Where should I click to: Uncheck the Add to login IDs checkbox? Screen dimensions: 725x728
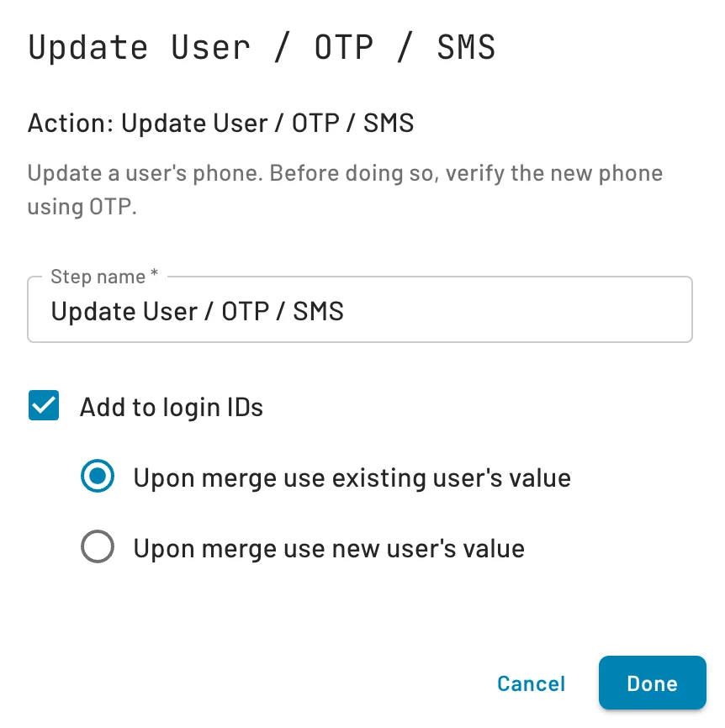(44, 406)
